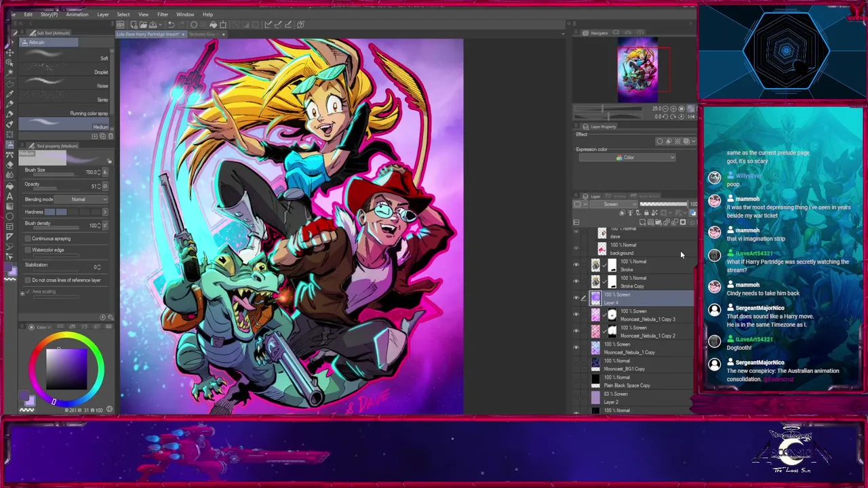Select the Text tool
The width and height of the screenshot is (868, 488).
click(10, 197)
